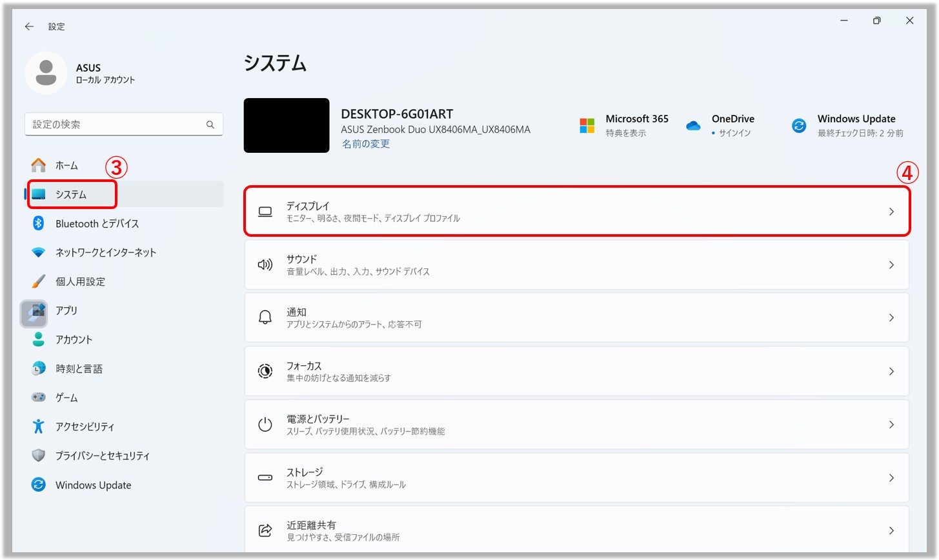Click the ASUS user avatar icon
Screen dimensions: 939x560
coord(46,73)
